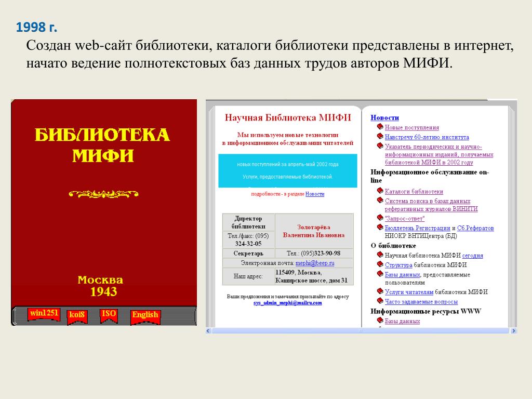This screenshot has height=399, width=532.
Task: Click the cyan news banner
Action: coord(288,170)
